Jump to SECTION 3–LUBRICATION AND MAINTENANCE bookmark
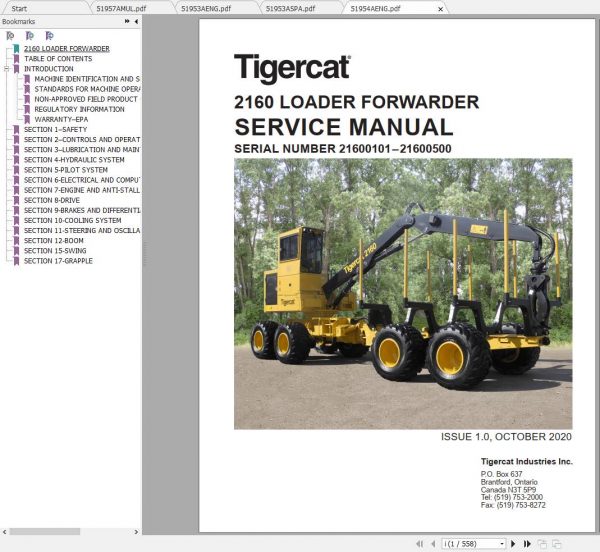The width and height of the screenshot is (600, 552). (82, 150)
